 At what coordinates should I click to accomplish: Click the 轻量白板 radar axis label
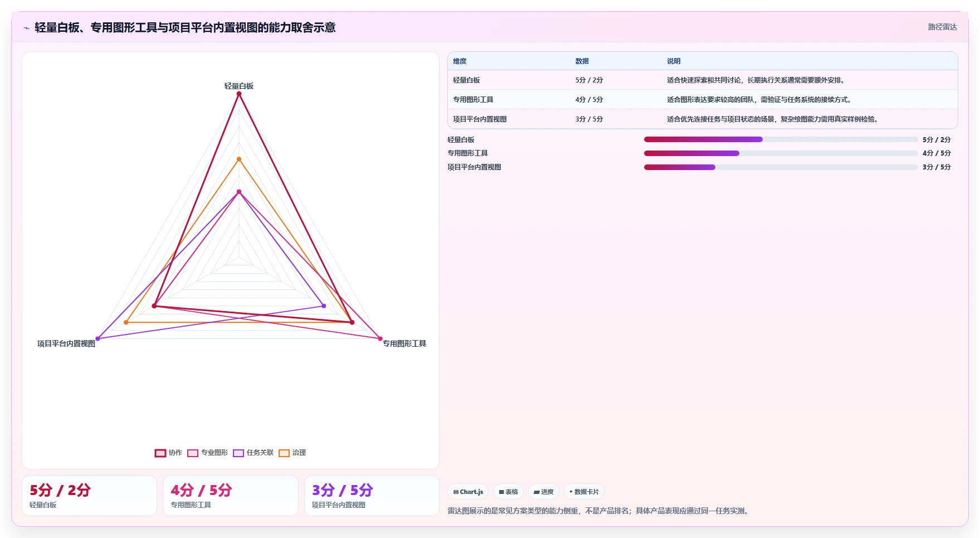click(239, 86)
